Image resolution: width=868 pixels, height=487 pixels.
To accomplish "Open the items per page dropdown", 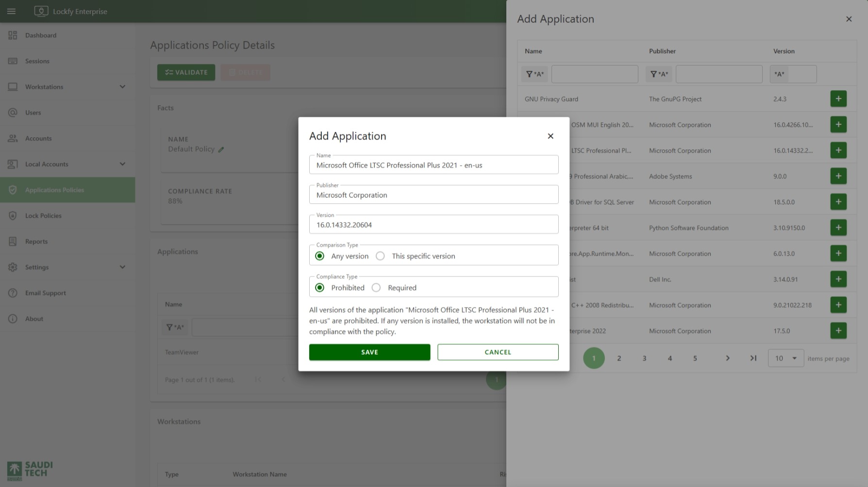I will [786, 358].
